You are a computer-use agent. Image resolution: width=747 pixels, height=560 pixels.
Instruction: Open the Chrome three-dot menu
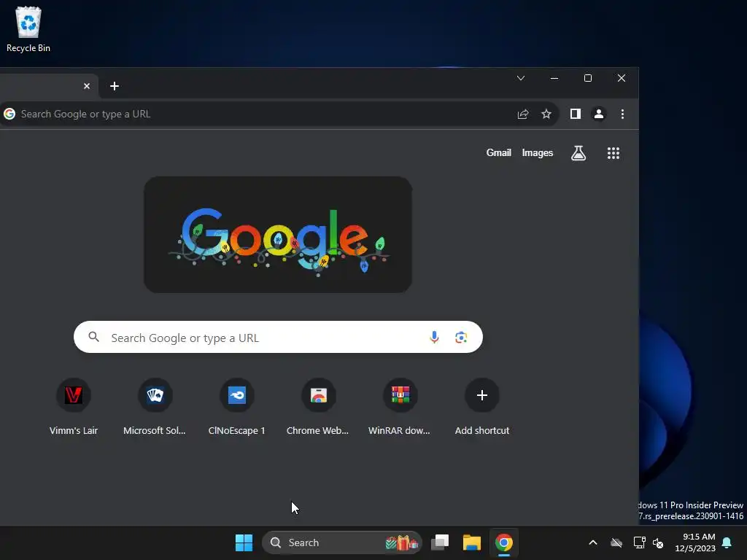622,114
